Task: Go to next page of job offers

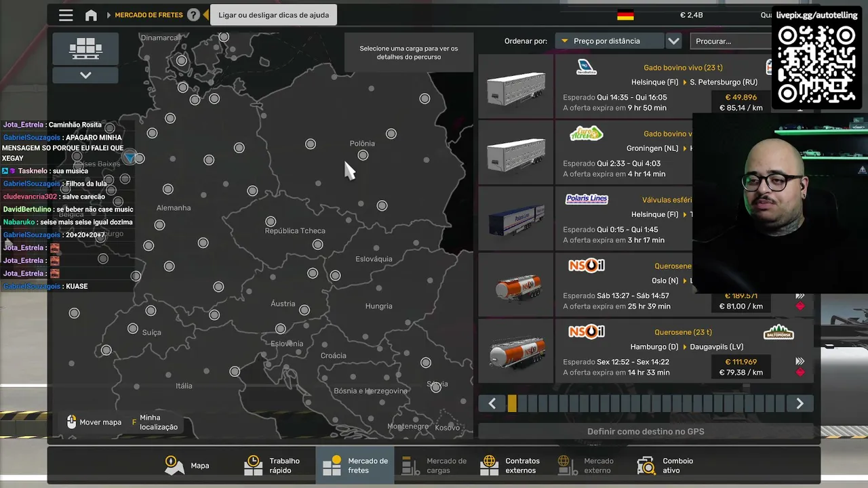Action: click(x=800, y=404)
